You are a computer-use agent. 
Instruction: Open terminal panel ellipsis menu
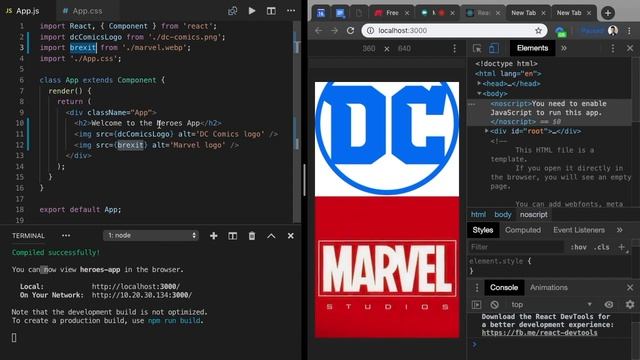[66, 236]
